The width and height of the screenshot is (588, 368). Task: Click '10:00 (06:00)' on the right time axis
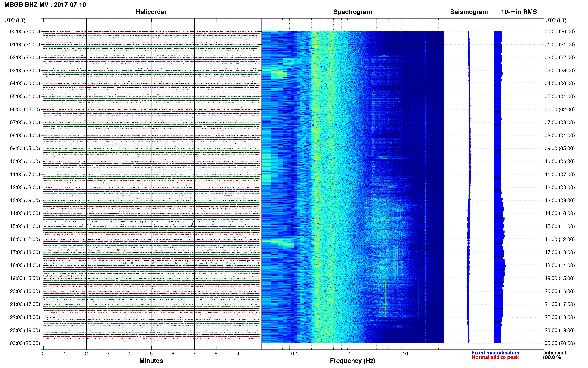[x=560, y=161]
